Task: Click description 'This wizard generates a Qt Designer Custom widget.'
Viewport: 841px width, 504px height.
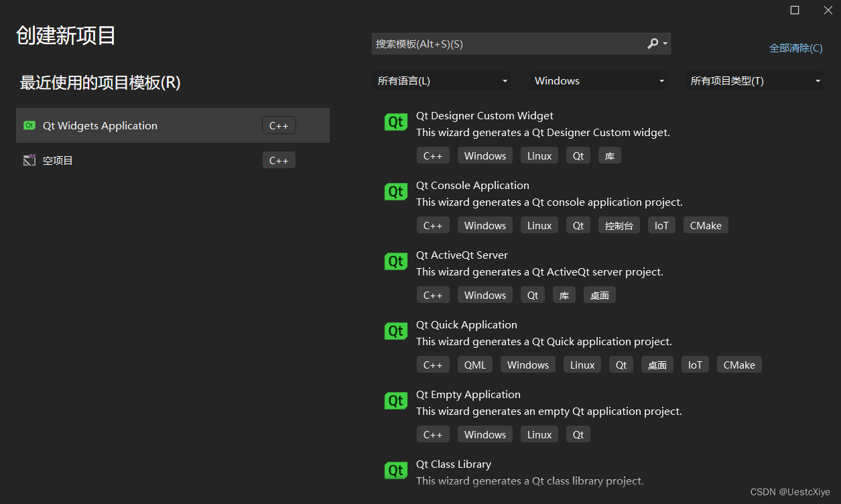Action: (543, 133)
